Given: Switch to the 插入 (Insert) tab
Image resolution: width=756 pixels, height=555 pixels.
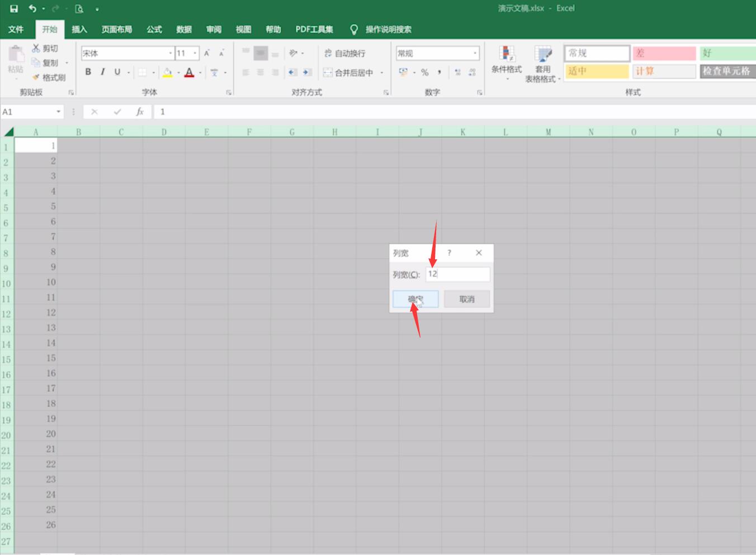Looking at the screenshot, I should tap(79, 29).
